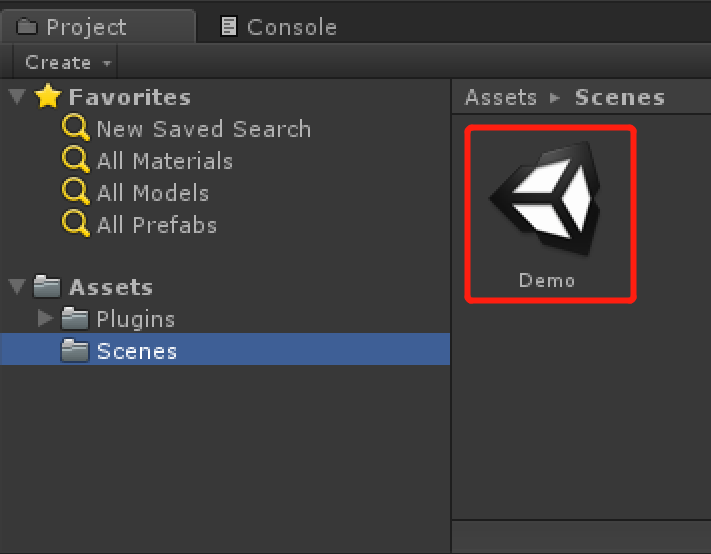Collapse the Assets tree triangle
Image resolution: width=711 pixels, height=554 pixels.
click(17, 287)
